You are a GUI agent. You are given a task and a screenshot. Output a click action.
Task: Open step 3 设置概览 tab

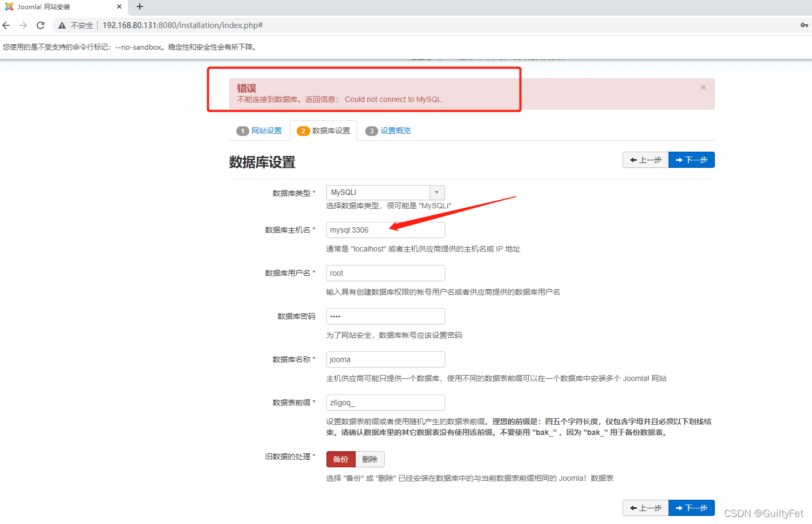click(388, 131)
